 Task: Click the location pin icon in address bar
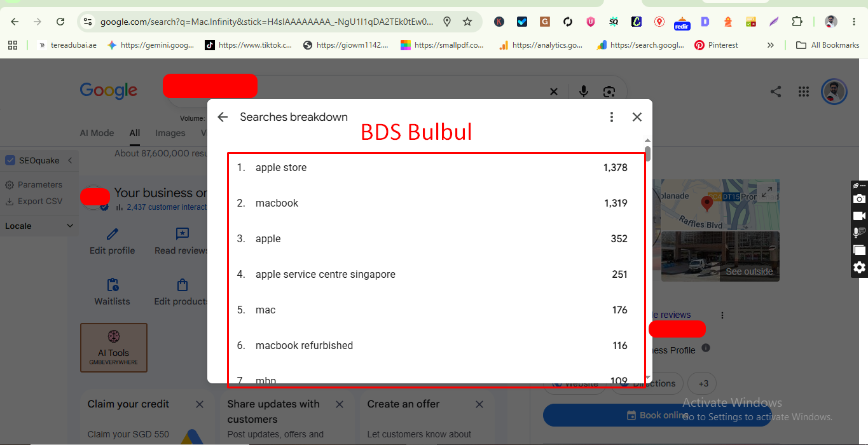click(447, 22)
